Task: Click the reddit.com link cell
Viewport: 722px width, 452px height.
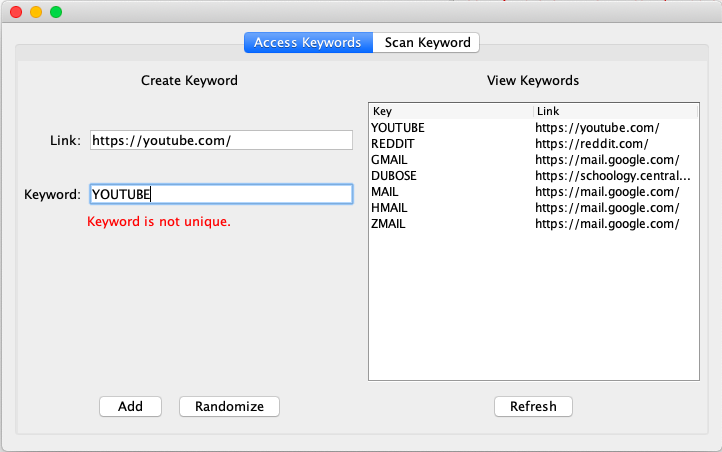Action: (585, 144)
